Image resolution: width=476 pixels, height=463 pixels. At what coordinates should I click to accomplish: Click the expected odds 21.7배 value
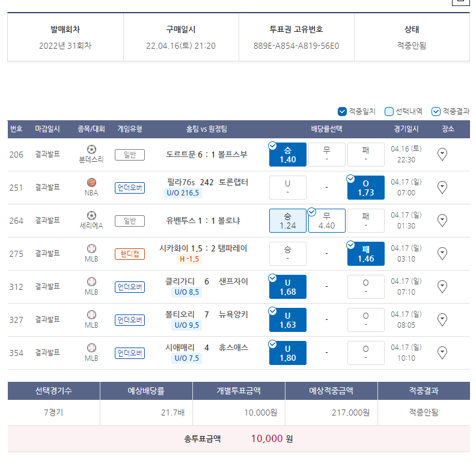(172, 412)
